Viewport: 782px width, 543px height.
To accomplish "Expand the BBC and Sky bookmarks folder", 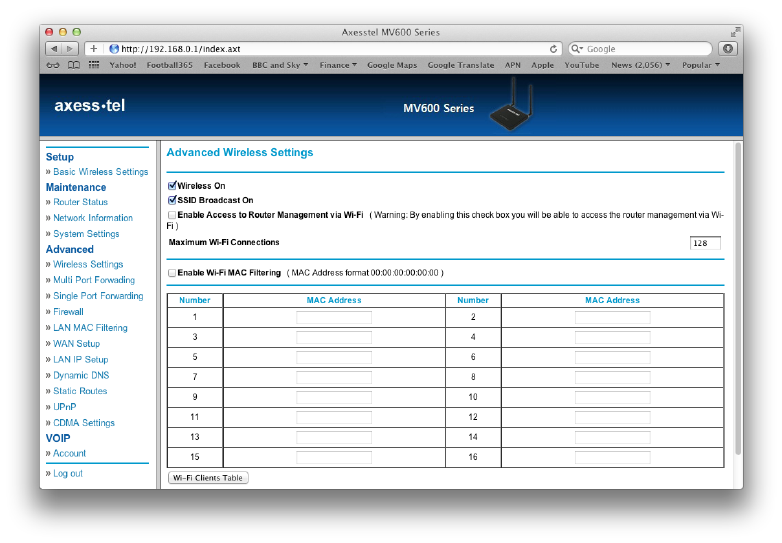I will pos(280,65).
